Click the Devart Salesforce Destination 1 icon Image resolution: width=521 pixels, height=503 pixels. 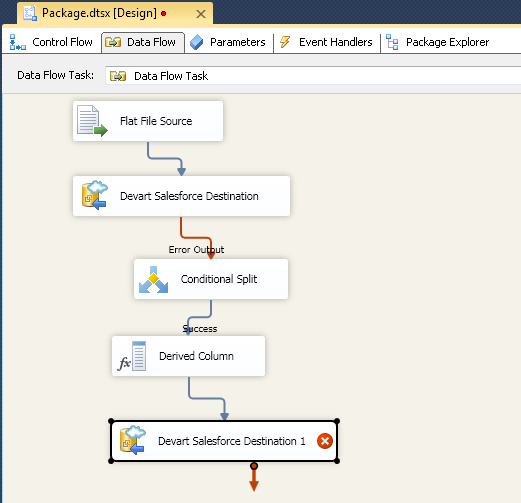click(133, 440)
